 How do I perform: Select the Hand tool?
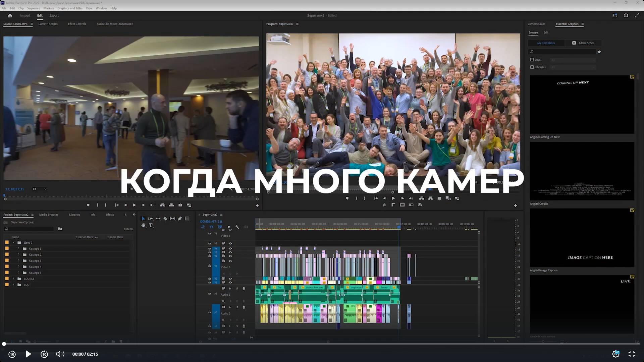(x=143, y=226)
